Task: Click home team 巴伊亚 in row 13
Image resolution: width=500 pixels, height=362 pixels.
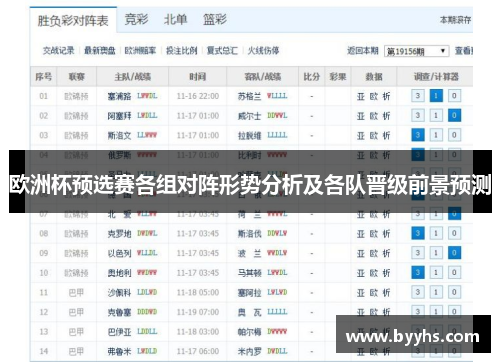Action: click(119, 332)
